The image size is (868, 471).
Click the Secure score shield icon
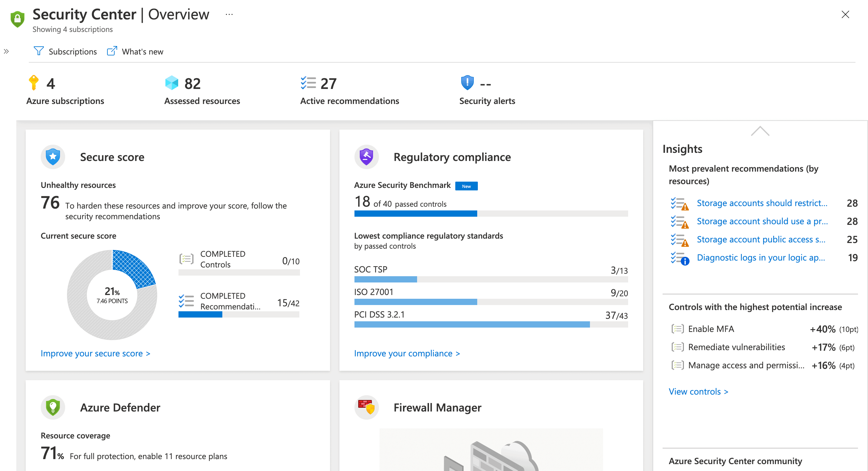[53, 157]
